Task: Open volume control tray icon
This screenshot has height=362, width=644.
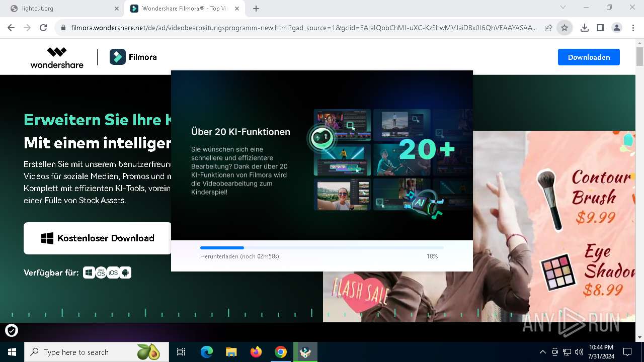Action: click(x=579, y=352)
